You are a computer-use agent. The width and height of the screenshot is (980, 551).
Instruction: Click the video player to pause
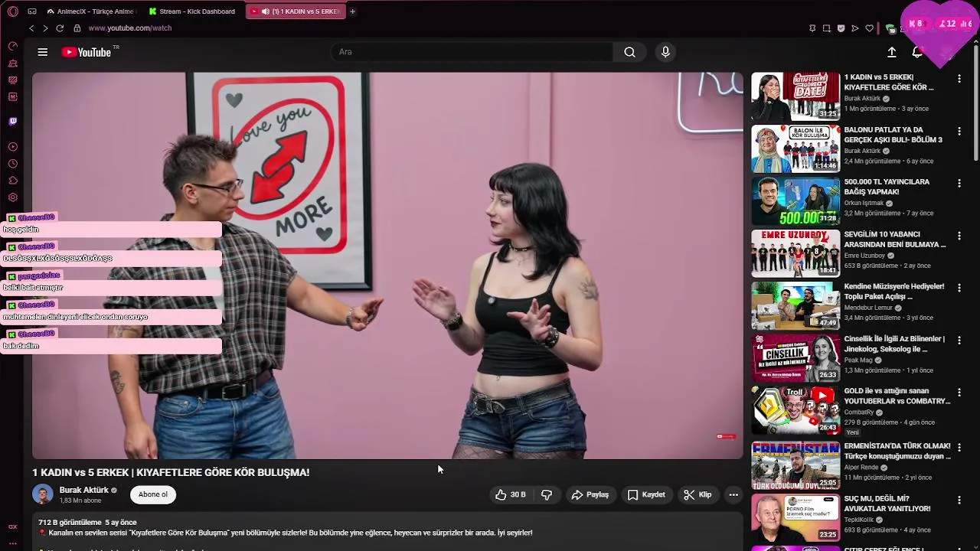click(x=387, y=266)
